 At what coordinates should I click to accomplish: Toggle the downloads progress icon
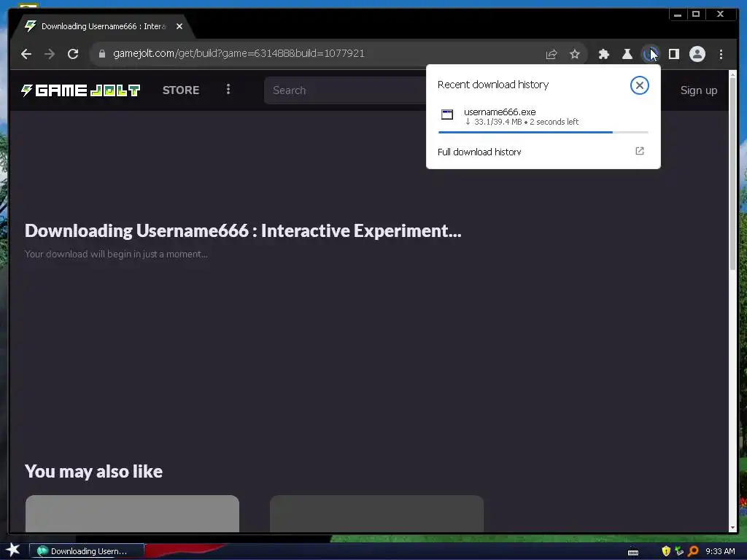click(650, 54)
